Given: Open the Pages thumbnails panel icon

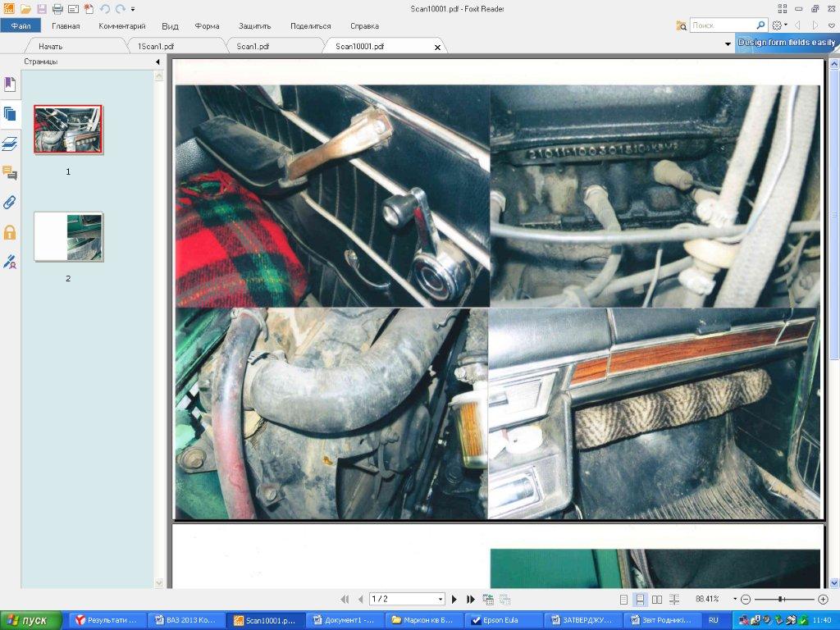Looking at the screenshot, I should tap(10, 113).
